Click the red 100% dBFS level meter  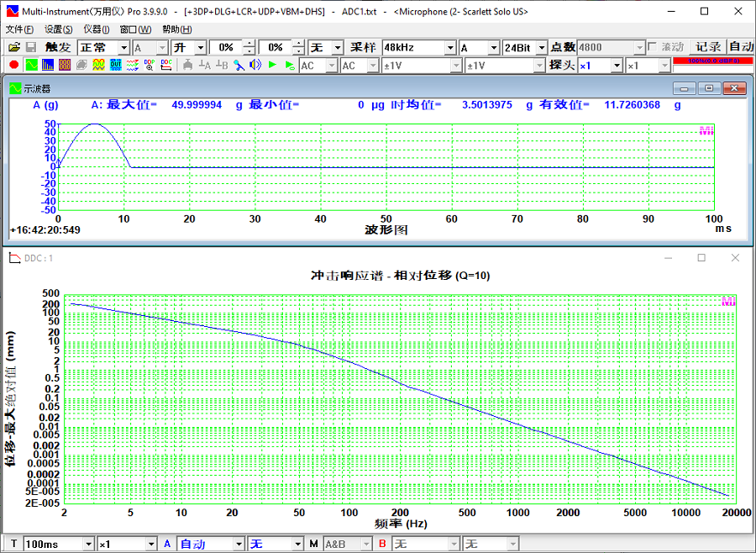tap(712, 61)
